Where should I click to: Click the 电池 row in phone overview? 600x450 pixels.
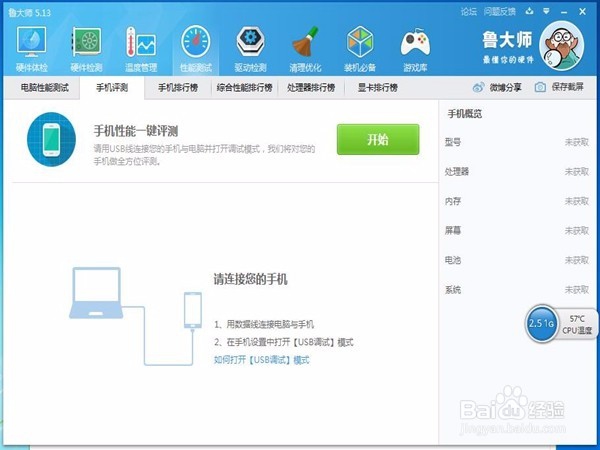click(517, 260)
